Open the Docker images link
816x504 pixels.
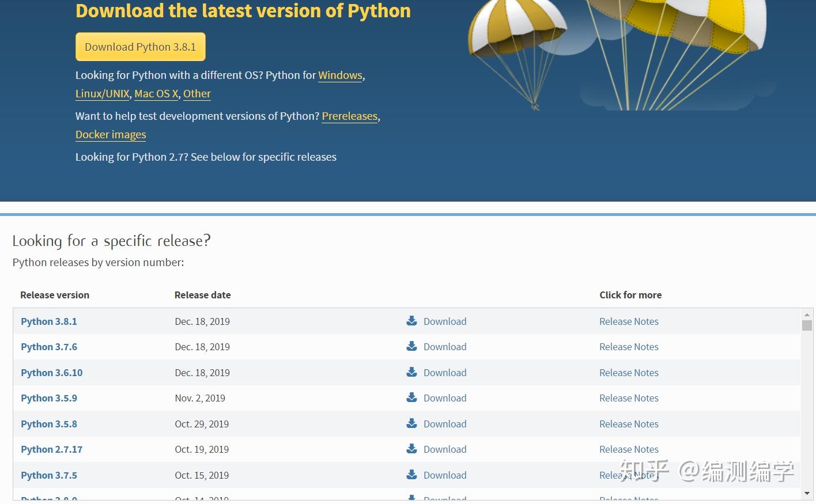tap(111, 134)
